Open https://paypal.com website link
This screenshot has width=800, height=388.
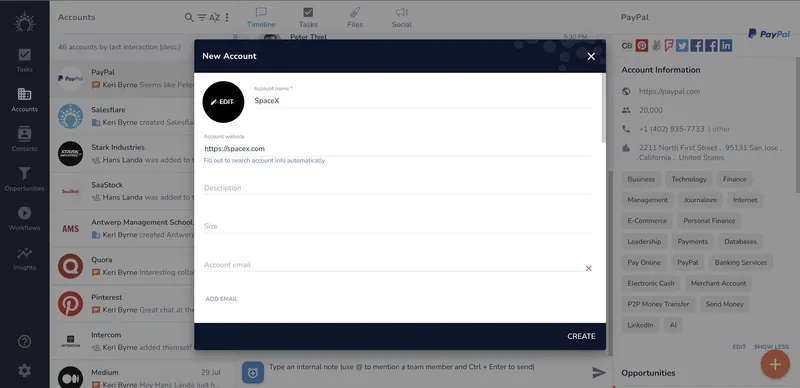pyautogui.click(x=669, y=91)
